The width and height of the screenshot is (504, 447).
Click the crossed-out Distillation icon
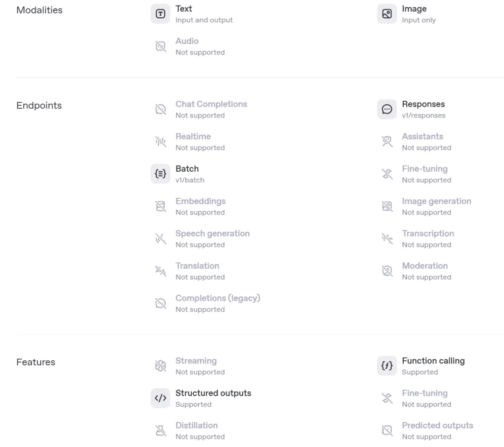(x=161, y=430)
